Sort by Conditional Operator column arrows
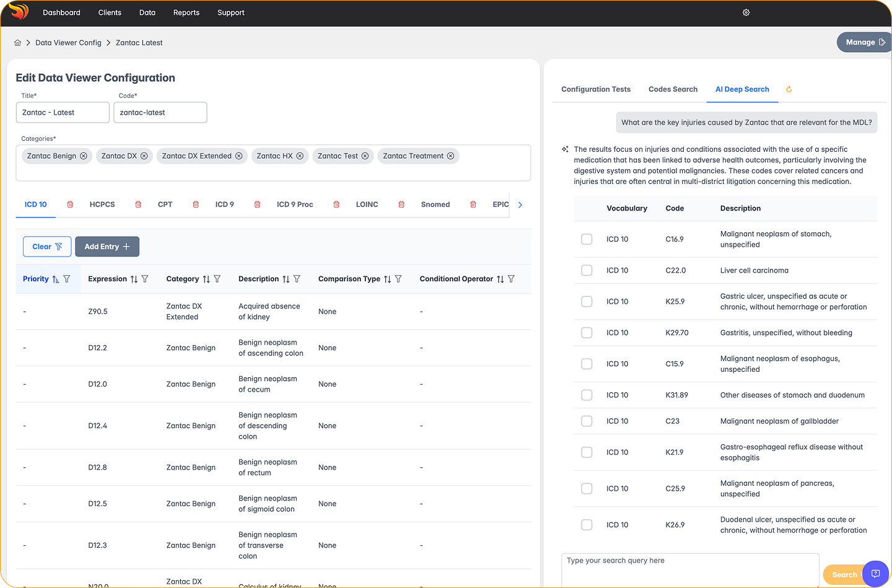892x588 pixels. (x=500, y=279)
